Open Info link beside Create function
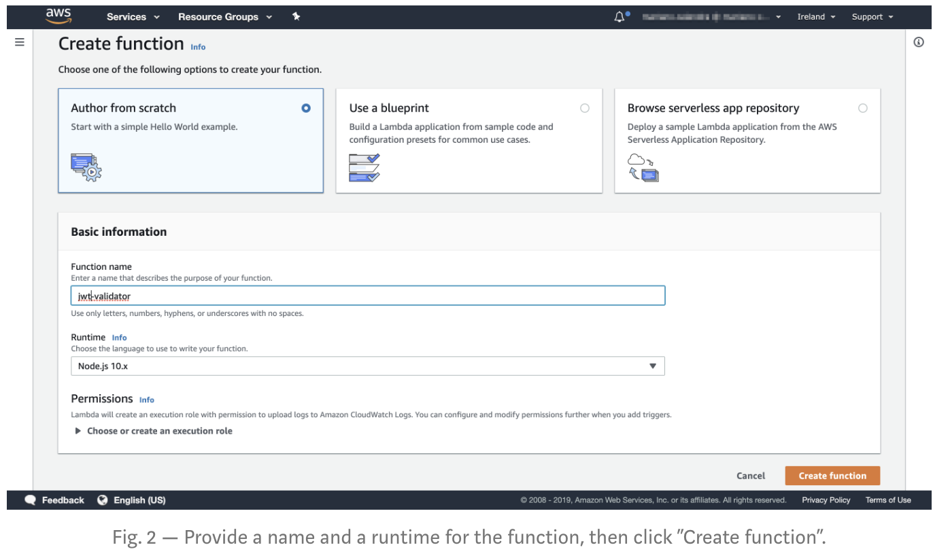Viewport: 933px width, 560px height. click(198, 47)
